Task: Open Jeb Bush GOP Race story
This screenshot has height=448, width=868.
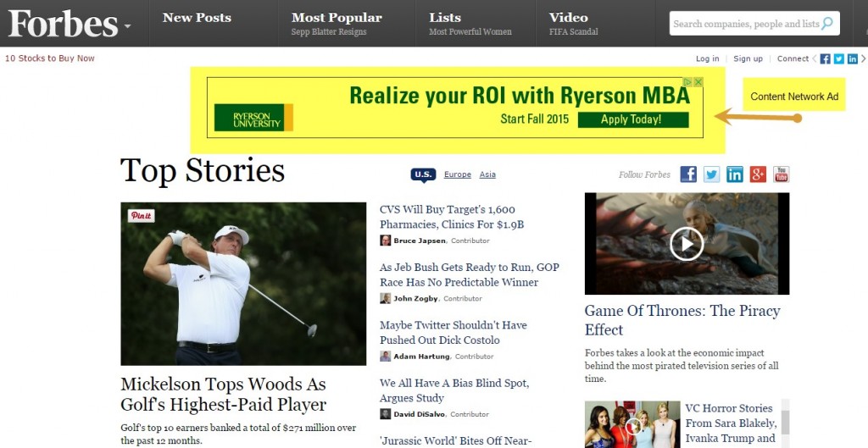Action: 470,275
